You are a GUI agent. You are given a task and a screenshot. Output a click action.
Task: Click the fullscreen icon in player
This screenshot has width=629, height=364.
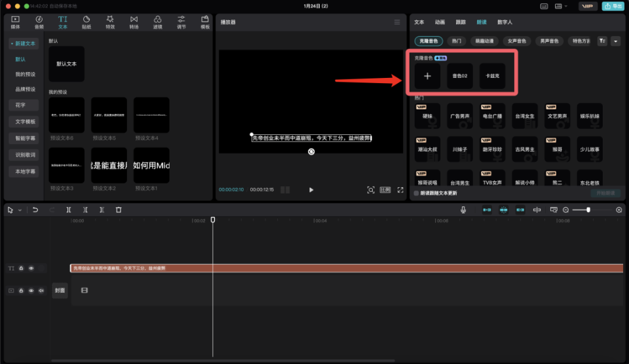pyautogui.click(x=400, y=190)
